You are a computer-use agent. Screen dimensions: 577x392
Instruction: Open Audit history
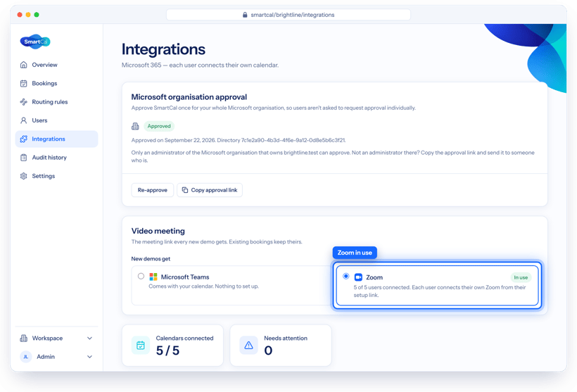(57, 158)
